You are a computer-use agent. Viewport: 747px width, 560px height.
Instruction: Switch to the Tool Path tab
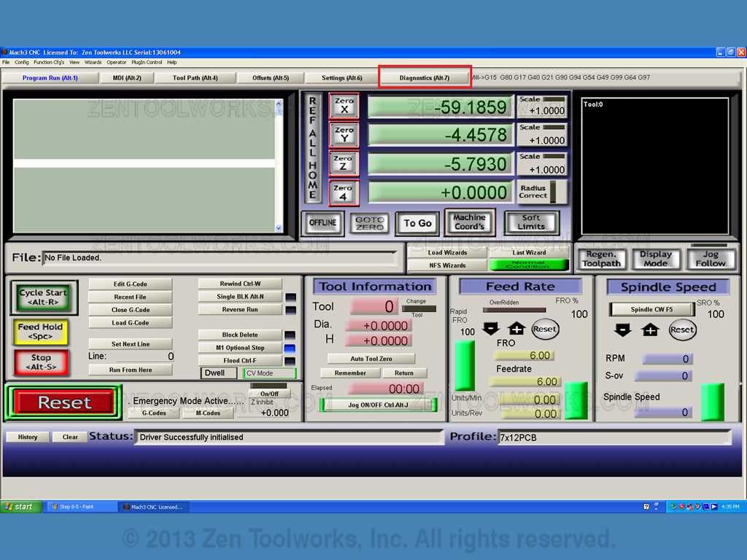coord(196,77)
